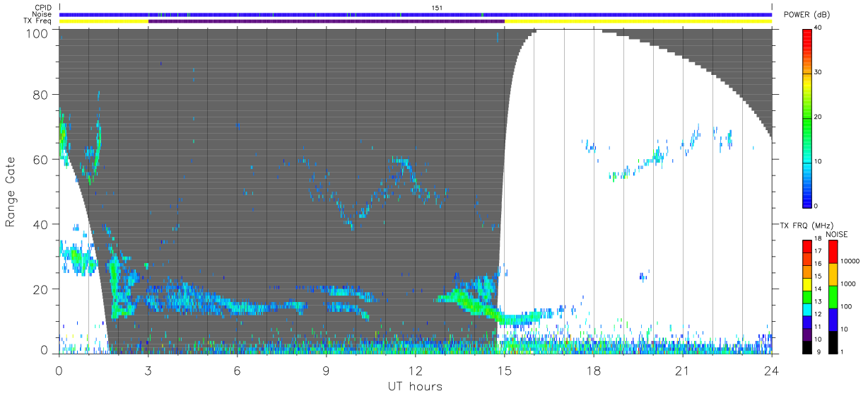This screenshot has height=401, width=868.
Task: Click the CPID label at top left
Action: 43,8
